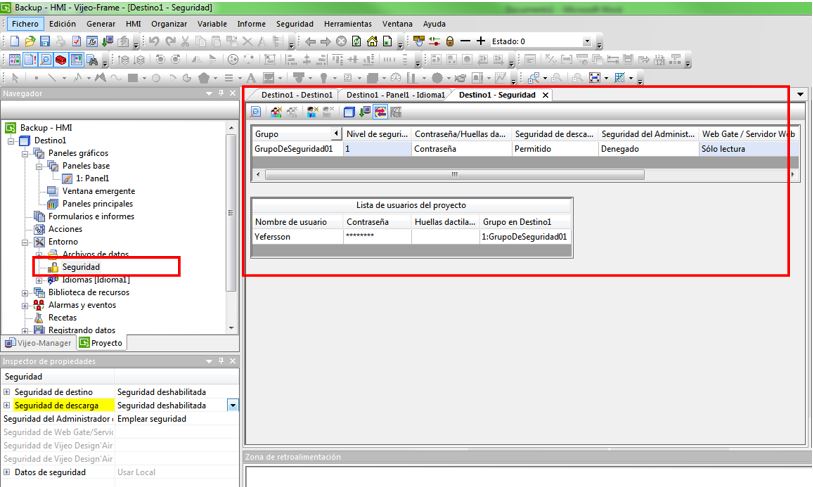
Task: Open the Generar menu
Action: tap(101, 24)
